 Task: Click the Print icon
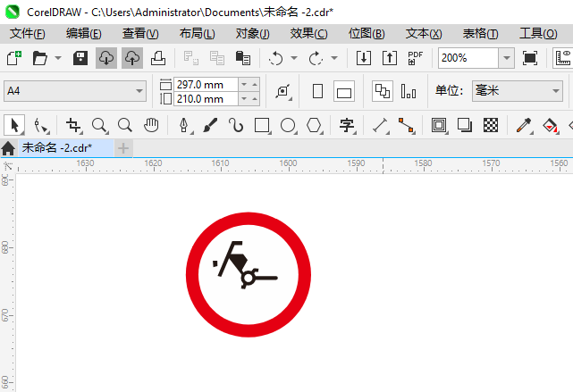tap(158, 58)
